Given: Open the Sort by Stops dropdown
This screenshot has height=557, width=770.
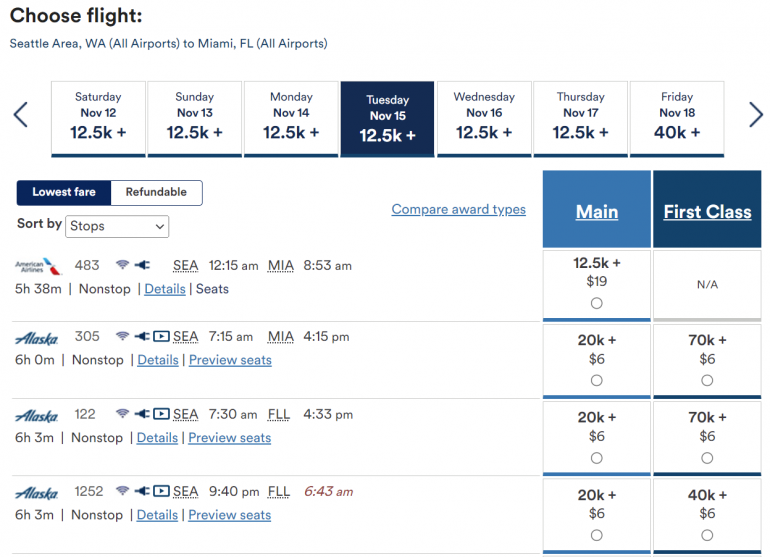Looking at the screenshot, I should click(117, 226).
